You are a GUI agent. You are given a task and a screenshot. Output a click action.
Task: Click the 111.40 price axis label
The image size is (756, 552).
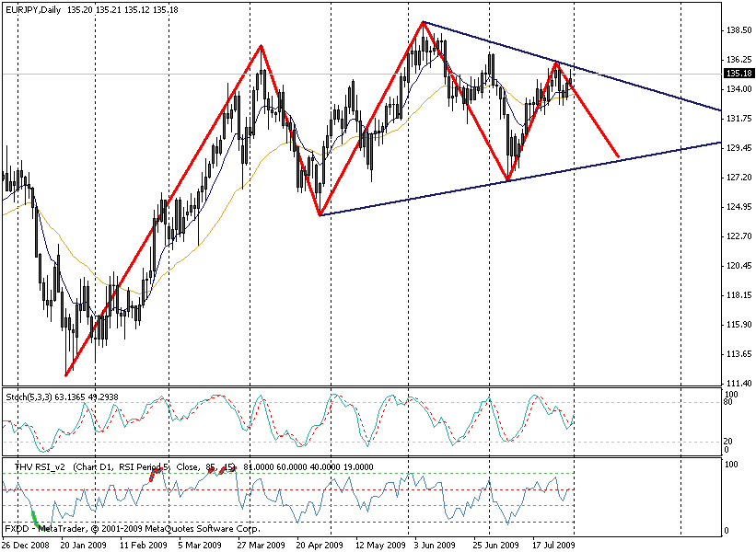tap(735, 383)
